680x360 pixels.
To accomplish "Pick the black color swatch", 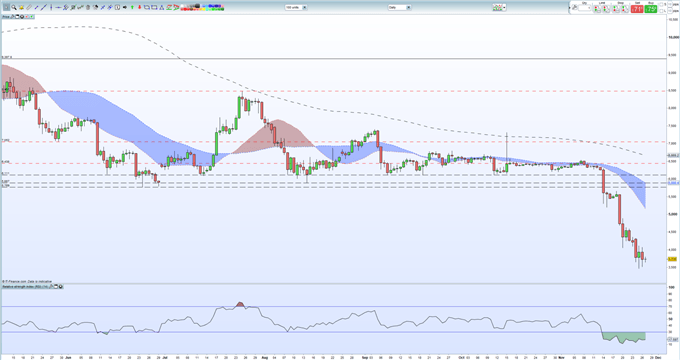I will (x=197, y=6).
